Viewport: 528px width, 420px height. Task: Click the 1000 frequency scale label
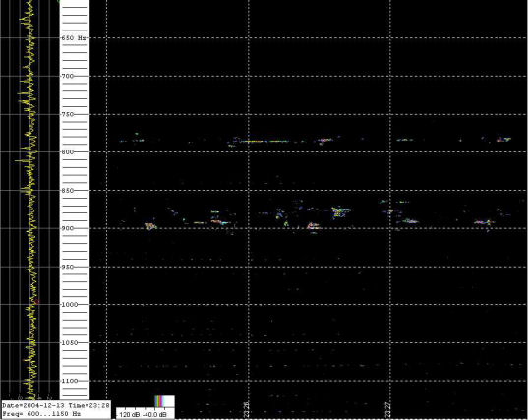[70, 305]
